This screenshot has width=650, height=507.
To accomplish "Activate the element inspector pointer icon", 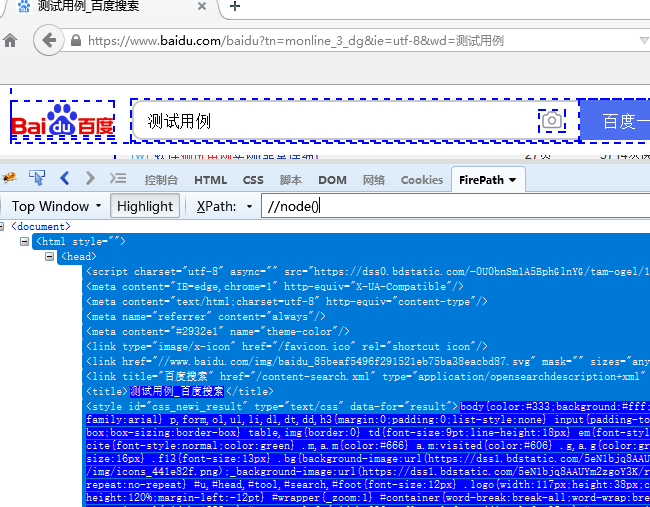I will (37, 178).
